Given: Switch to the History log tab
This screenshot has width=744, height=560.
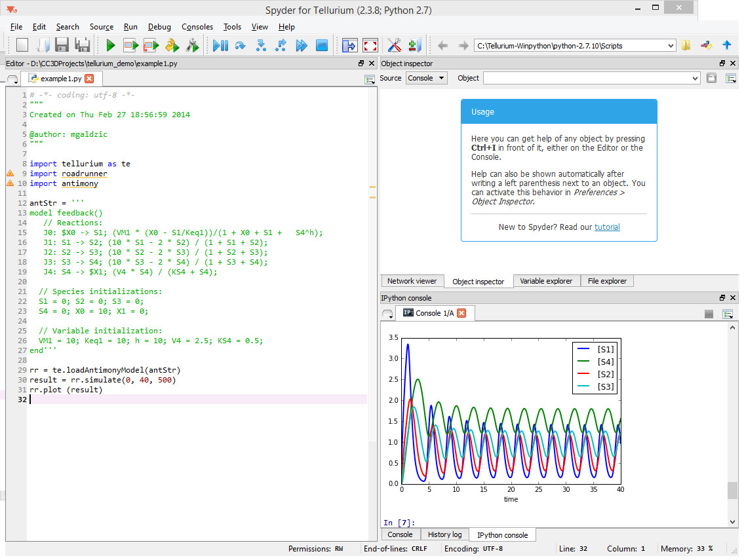Looking at the screenshot, I should pyautogui.click(x=444, y=534).
